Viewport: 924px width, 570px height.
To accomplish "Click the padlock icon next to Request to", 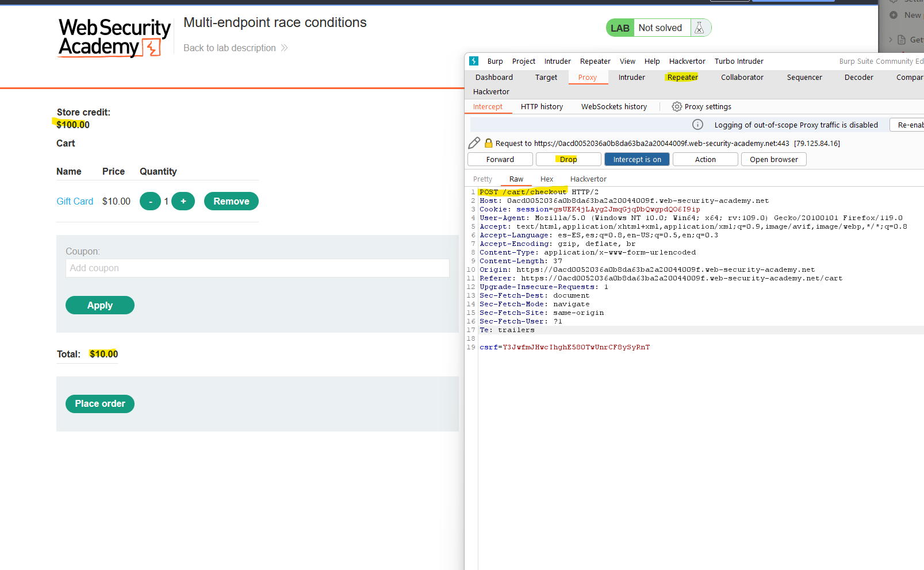I will [489, 143].
